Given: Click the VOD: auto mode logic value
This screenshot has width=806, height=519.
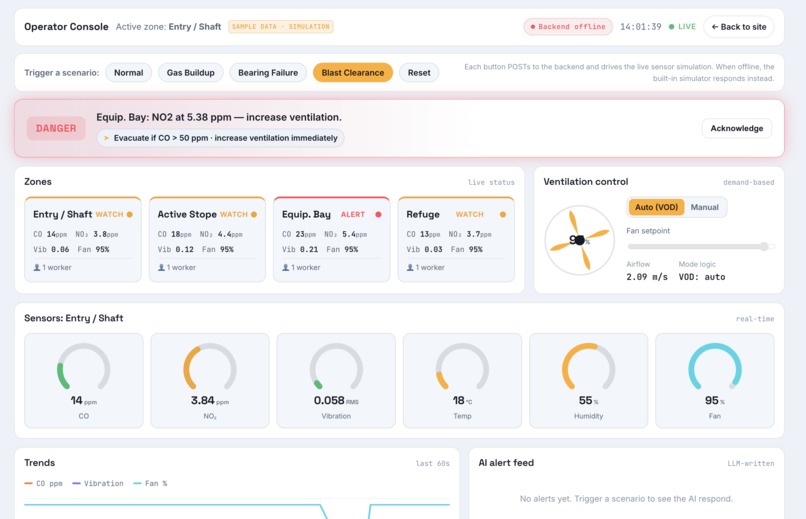Looking at the screenshot, I should (x=702, y=277).
